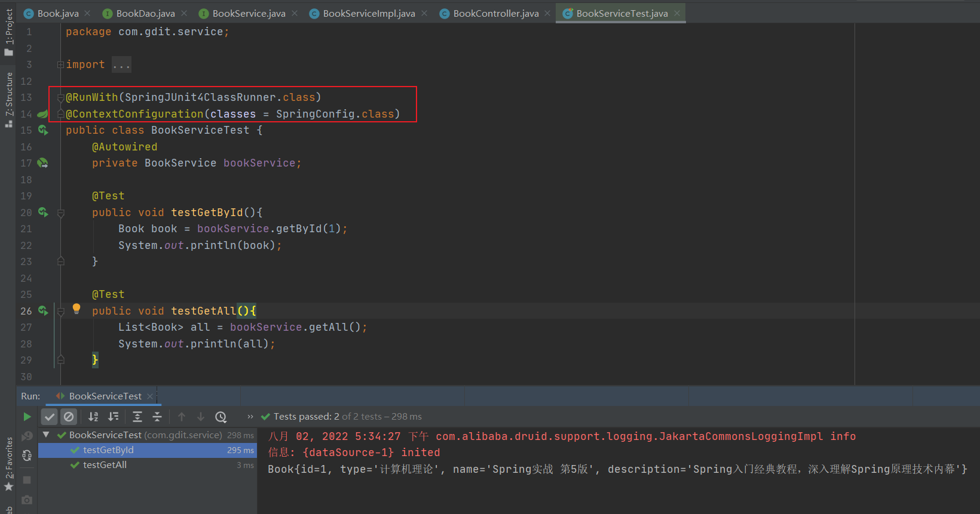Image resolution: width=980 pixels, height=514 pixels.
Task: Click fold end marker at line 29
Action: pos(60,359)
